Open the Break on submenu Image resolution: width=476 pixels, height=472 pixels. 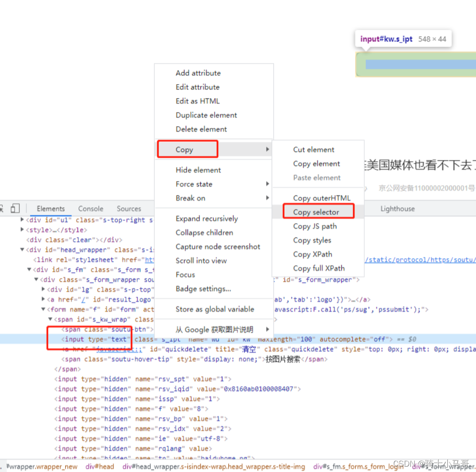[x=191, y=198]
